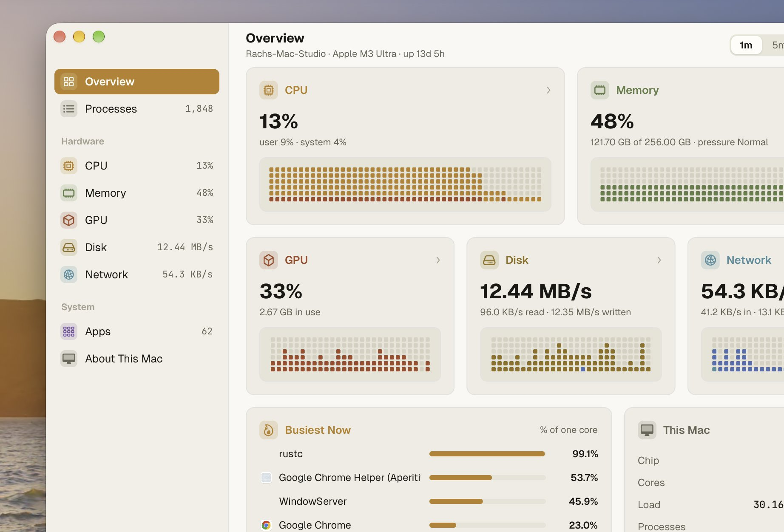Click the Processes list icon in sidebar
The image size is (784, 532).
click(x=69, y=109)
